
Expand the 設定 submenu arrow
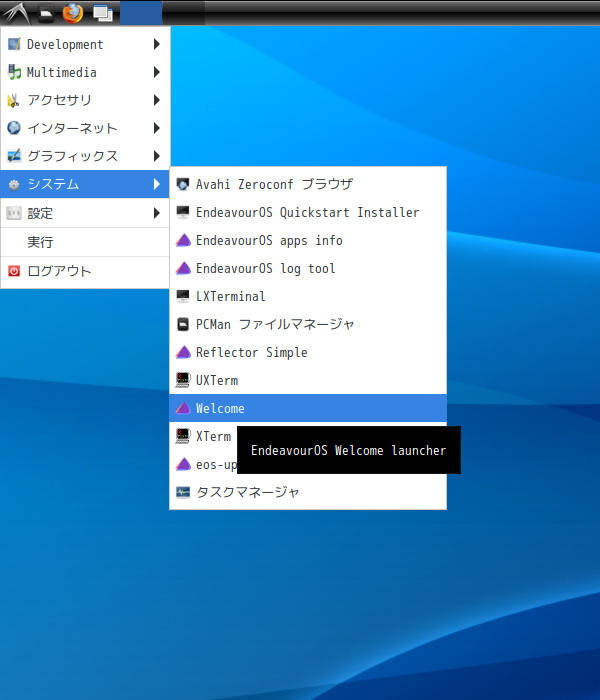pyautogui.click(x=156, y=213)
